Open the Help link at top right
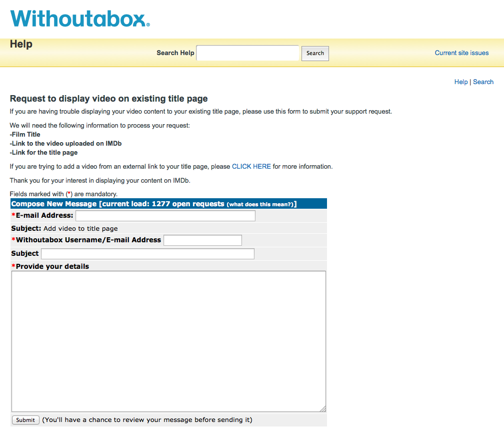This screenshot has width=504, height=448. click(x=461, y=82)
